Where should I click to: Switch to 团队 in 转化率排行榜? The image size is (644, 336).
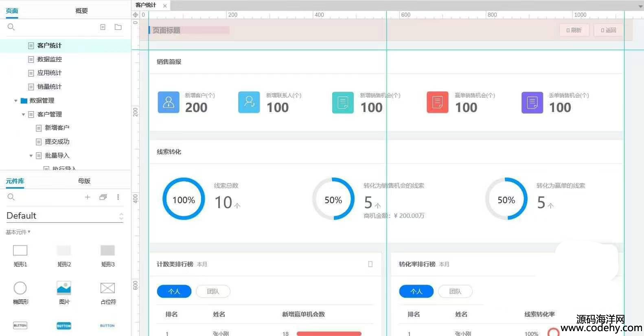(x=455, y=292)
